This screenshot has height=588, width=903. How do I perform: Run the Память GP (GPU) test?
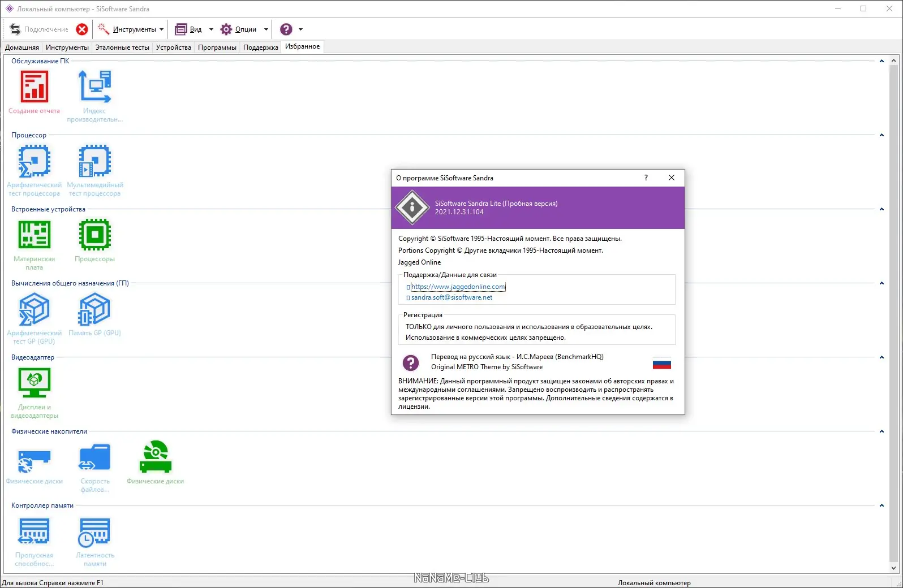tap(94, 309)
